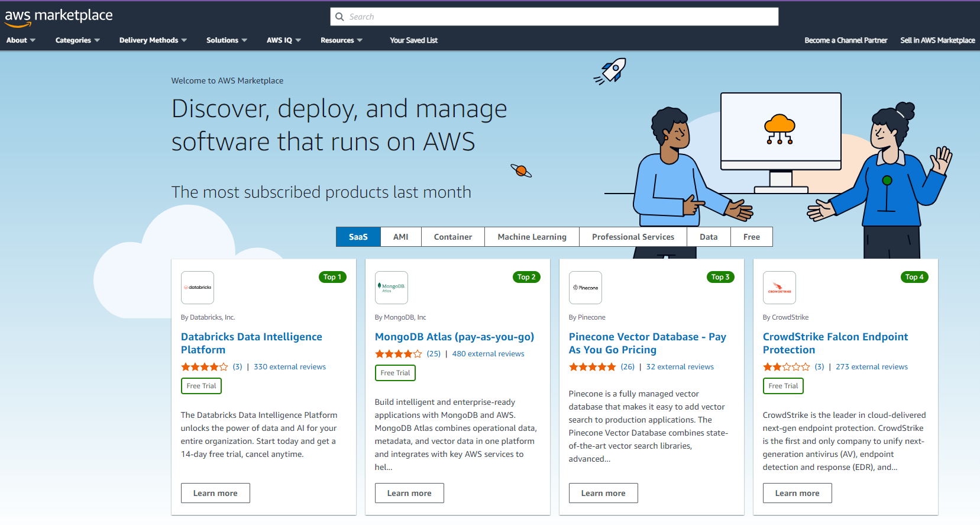Switch to the AMI tab

click(x=401, y=237)
